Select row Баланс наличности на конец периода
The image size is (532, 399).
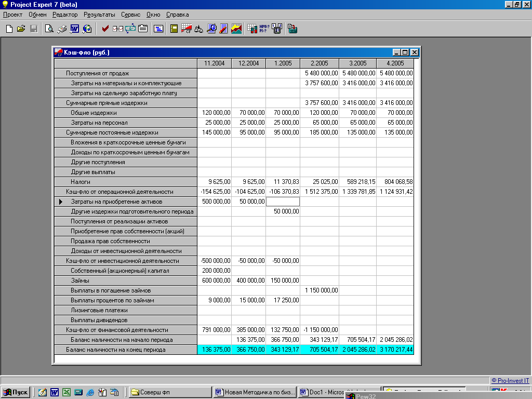[126, 350]
